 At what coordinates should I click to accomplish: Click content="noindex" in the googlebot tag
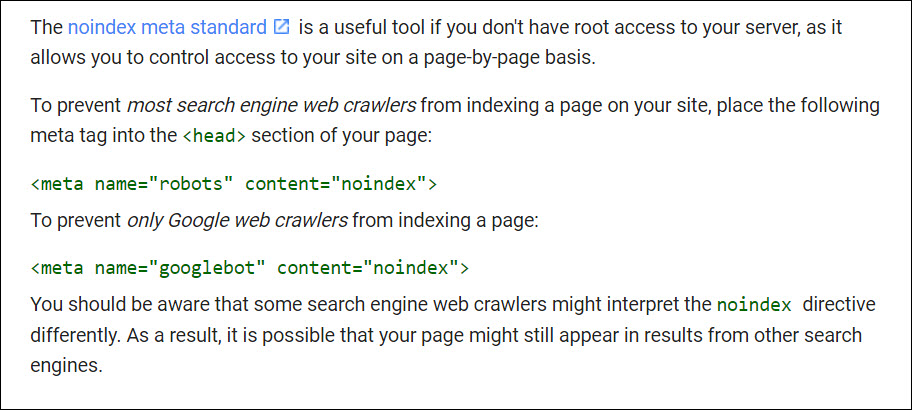click(x=373, y=268)
